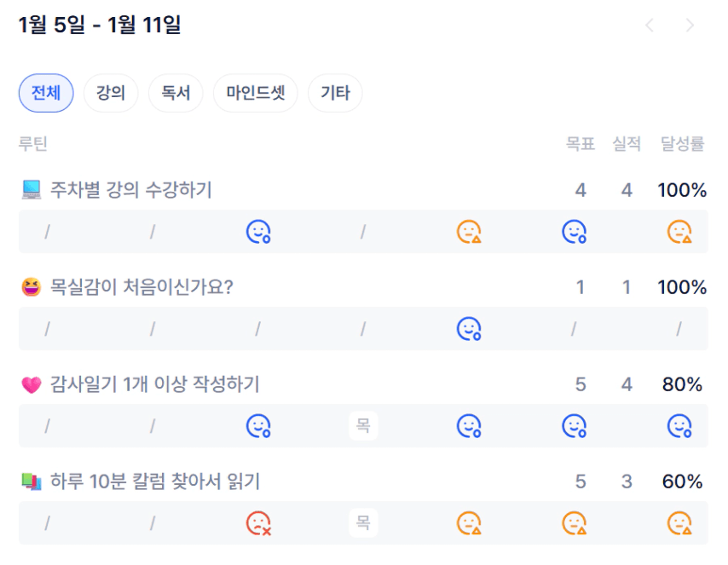The width and height of the screenshot is (728, 565).
Task: Open the 감사일기 1개 이상 작성하기 routine
Action: 154,385
